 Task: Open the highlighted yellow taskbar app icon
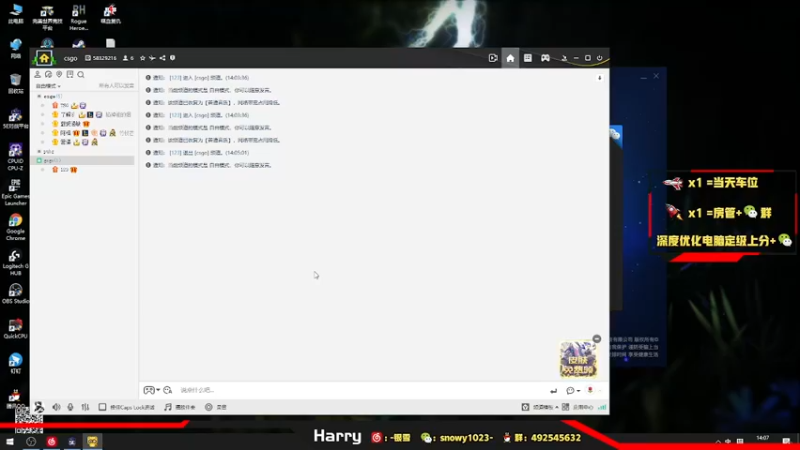coord(92,441)
